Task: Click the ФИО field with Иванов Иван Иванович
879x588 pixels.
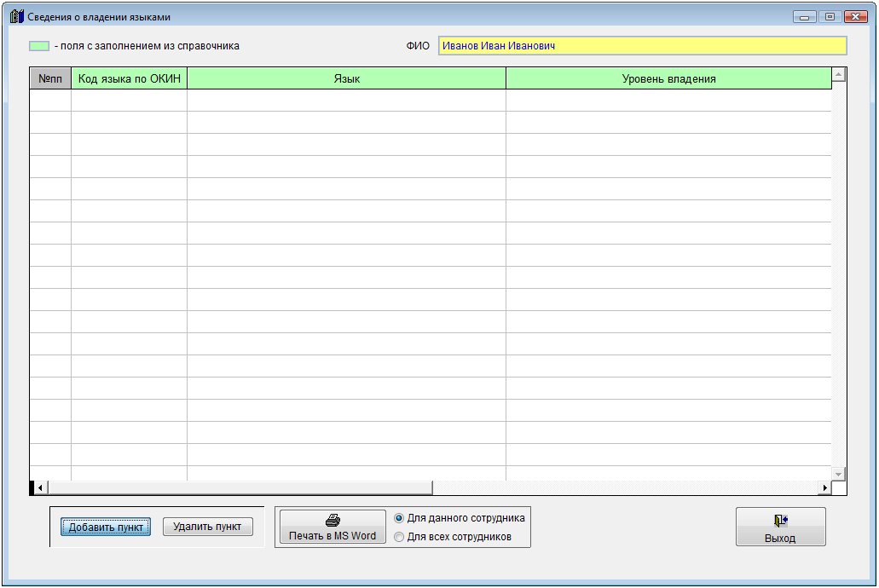Action: (643, 46)
